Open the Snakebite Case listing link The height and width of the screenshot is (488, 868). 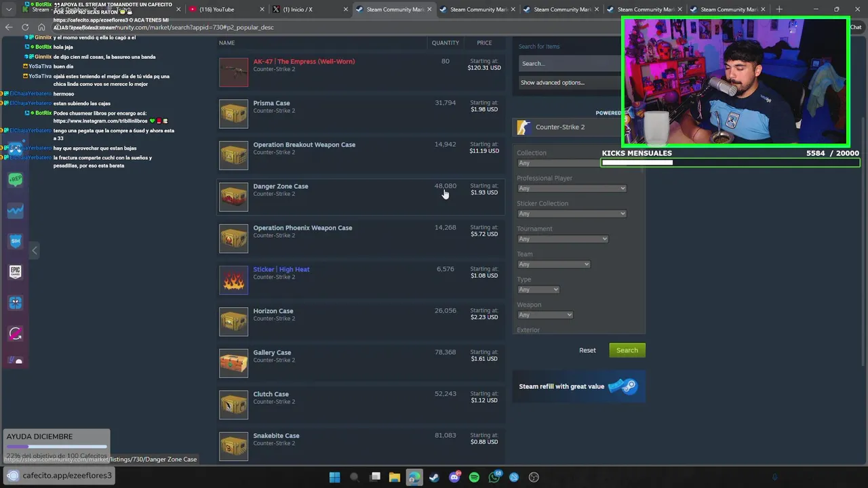coord(276,436)
